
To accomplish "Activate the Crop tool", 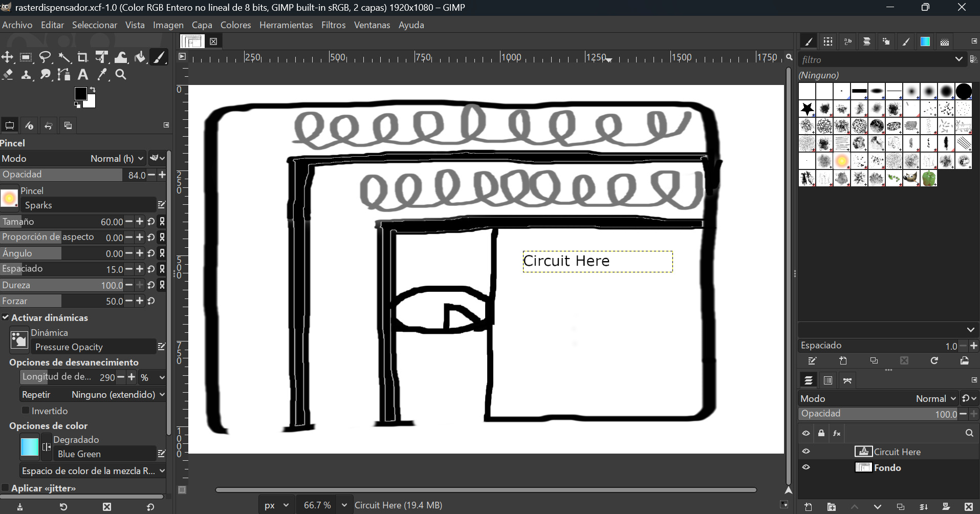I will click(x=82, y=57).
